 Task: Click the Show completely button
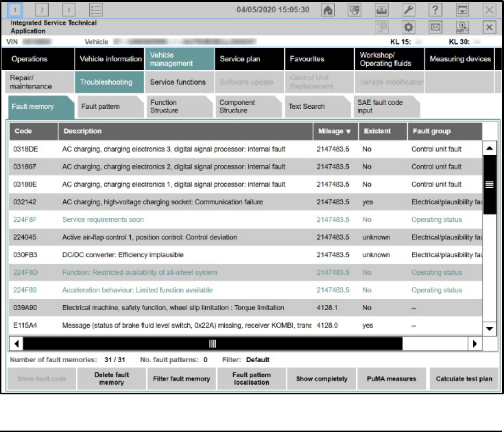pyautogui.click(x=322, y=378)
